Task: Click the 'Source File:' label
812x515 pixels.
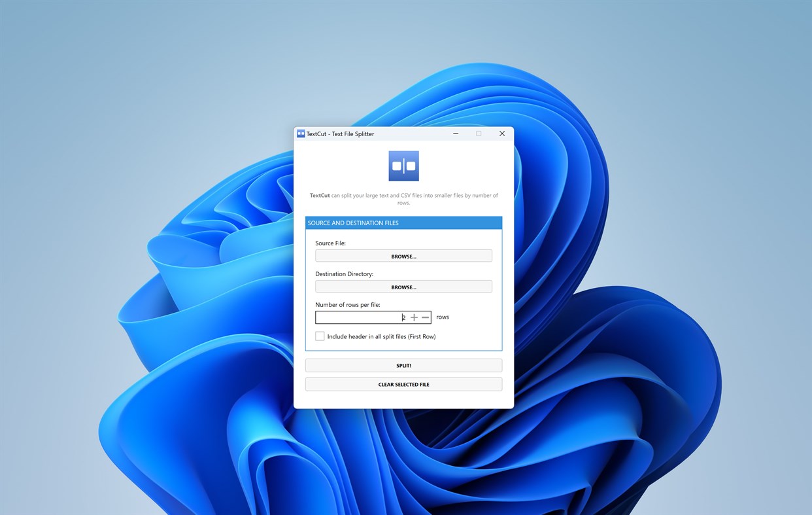Action: [330, 243]
